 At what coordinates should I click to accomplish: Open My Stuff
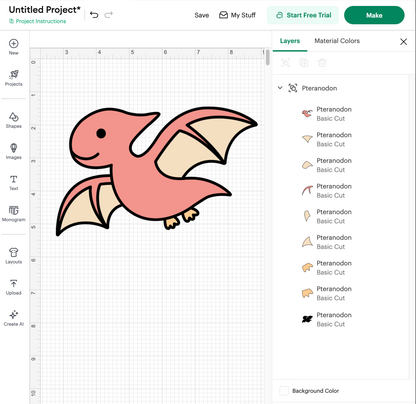pos(237,15)
